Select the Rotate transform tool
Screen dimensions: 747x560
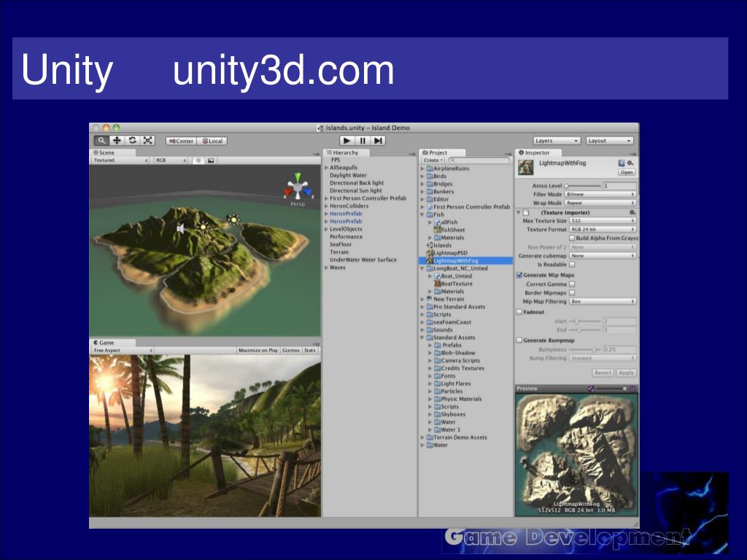(132, 141)
